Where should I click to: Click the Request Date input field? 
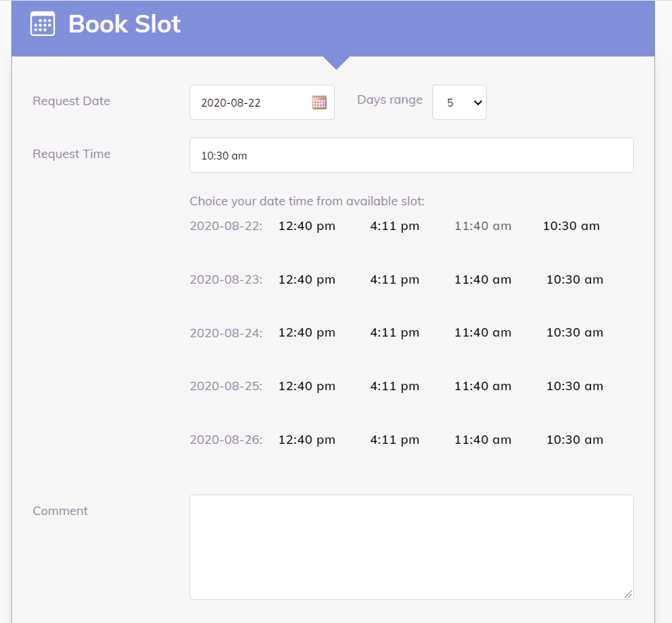point(250,102)
